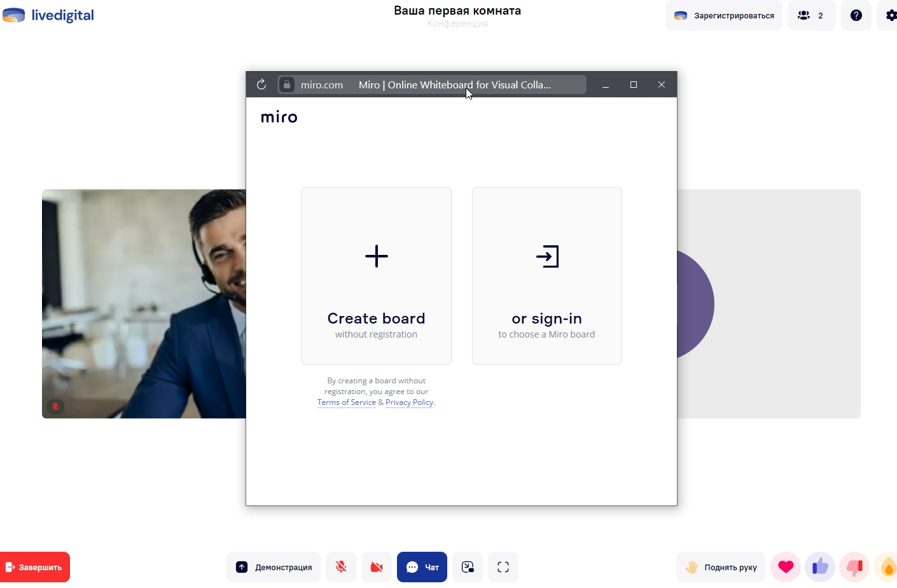Maximize the Miro popup window
The width and height of the screenshot is (897, 588).
point(634,85)
